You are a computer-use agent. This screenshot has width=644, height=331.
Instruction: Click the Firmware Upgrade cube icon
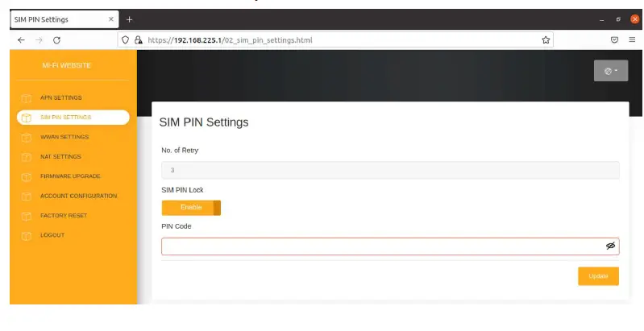click(x=27, y=177)
